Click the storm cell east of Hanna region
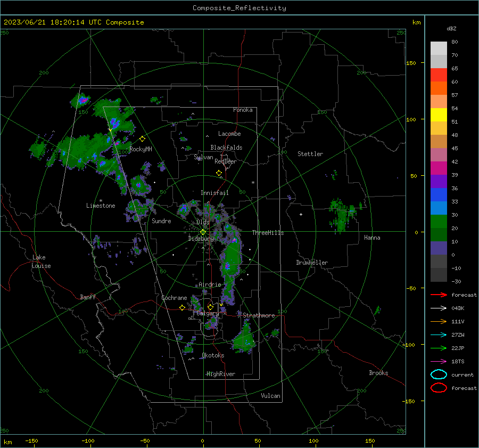The image size is (479, 448). [344, 215]
